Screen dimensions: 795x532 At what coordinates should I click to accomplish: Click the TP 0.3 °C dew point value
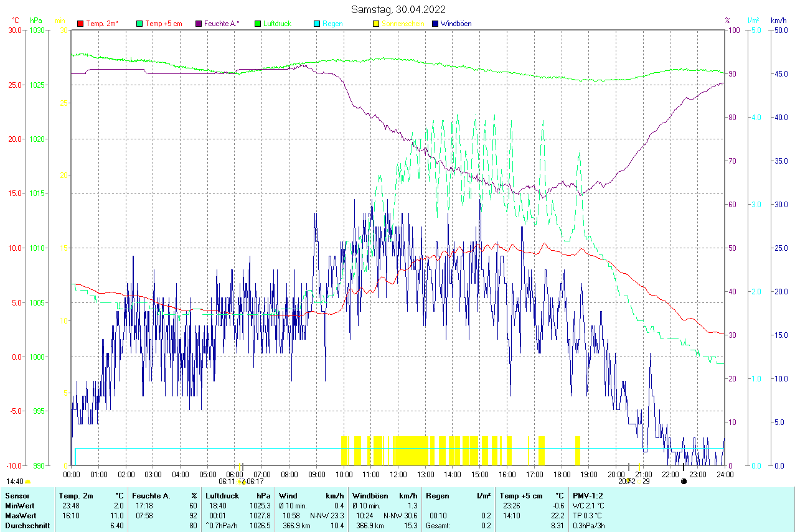click(x=588, y=516)
